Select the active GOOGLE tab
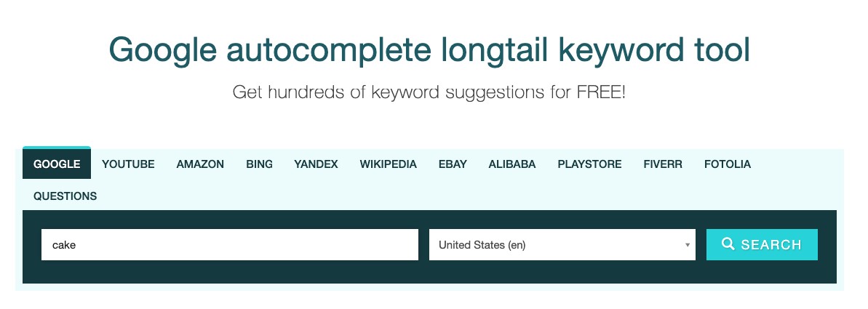 tap(57, 164)
